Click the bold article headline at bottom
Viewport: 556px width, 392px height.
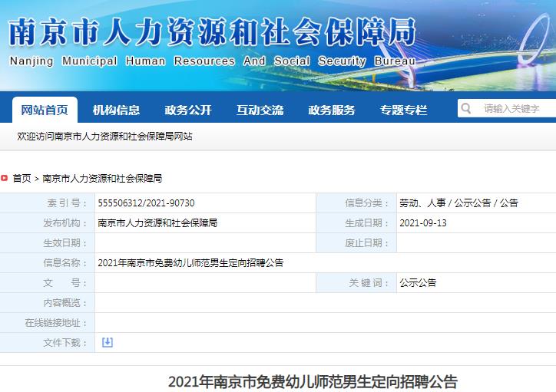(313, 381)
